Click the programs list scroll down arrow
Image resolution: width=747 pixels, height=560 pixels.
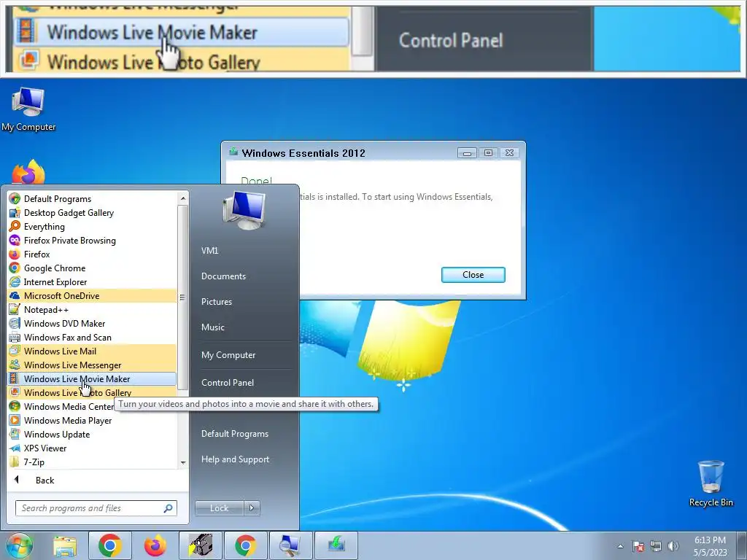(x=183, y=462)
